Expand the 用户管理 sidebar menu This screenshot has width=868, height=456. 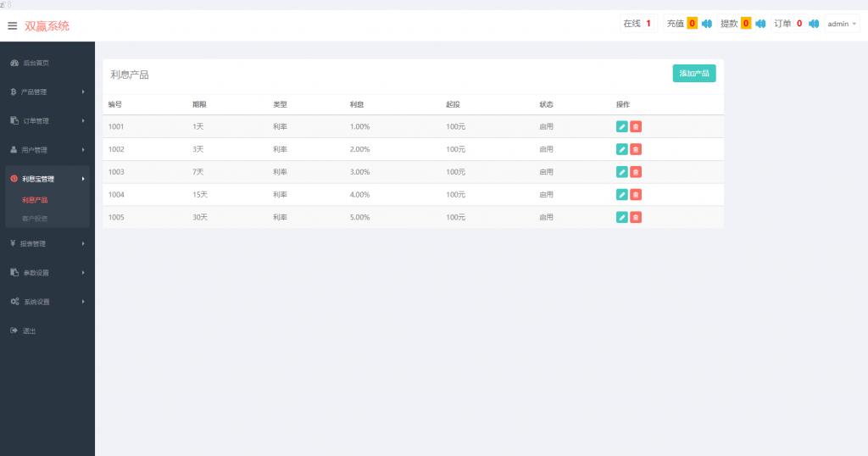pyautogui.click(x=47, y=150)
